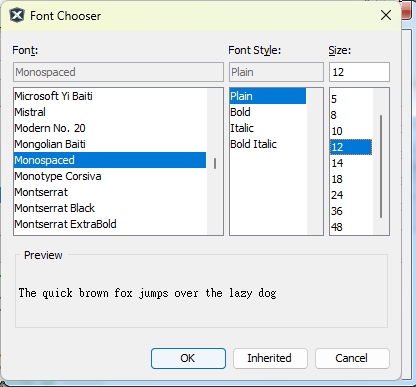Select size 12 in size list

coord(351,147)
